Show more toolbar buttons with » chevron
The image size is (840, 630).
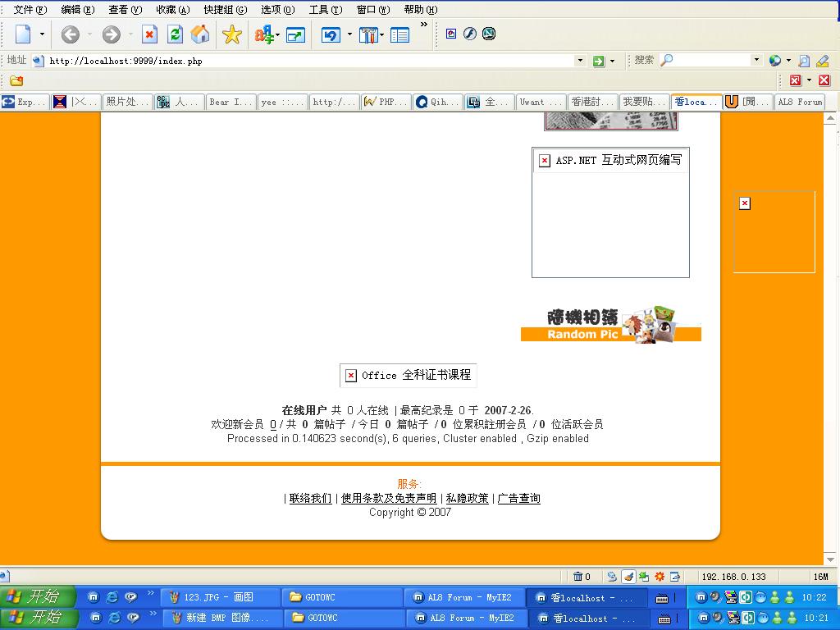(x=424, y=24)
